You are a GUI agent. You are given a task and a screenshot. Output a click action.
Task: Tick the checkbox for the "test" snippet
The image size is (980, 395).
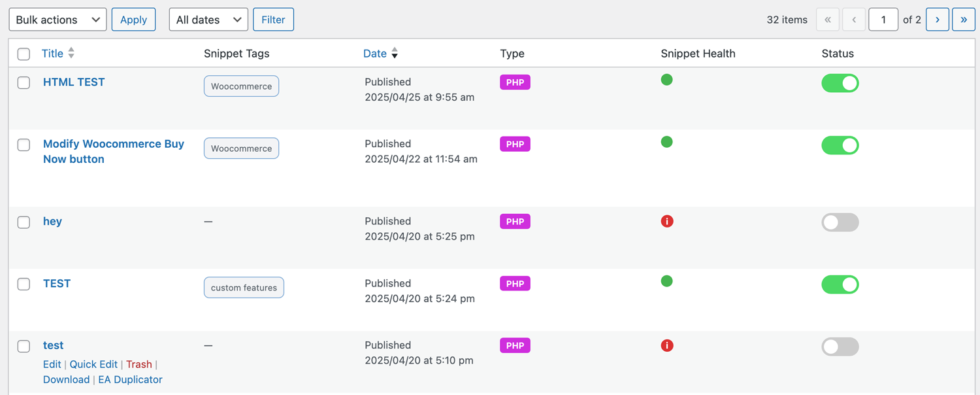pos(24,346)
